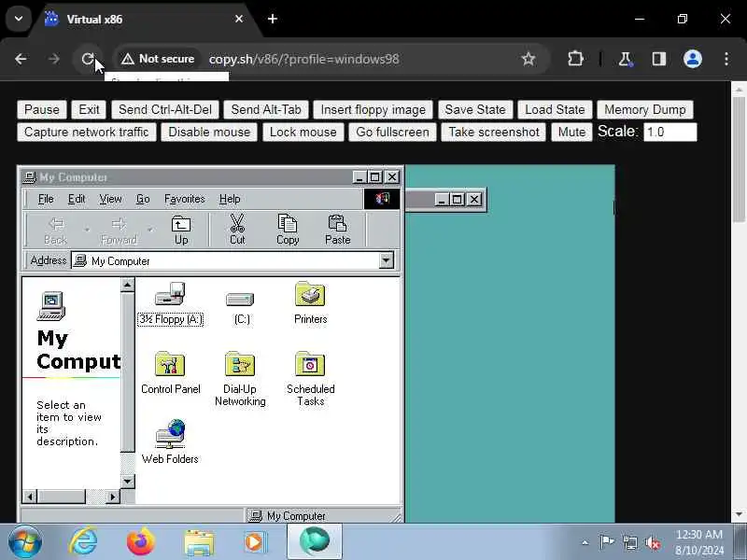Viewport: 747px width, 560px height.
Task: Toggle the Mute button
Action: click(x=571, y=132)
